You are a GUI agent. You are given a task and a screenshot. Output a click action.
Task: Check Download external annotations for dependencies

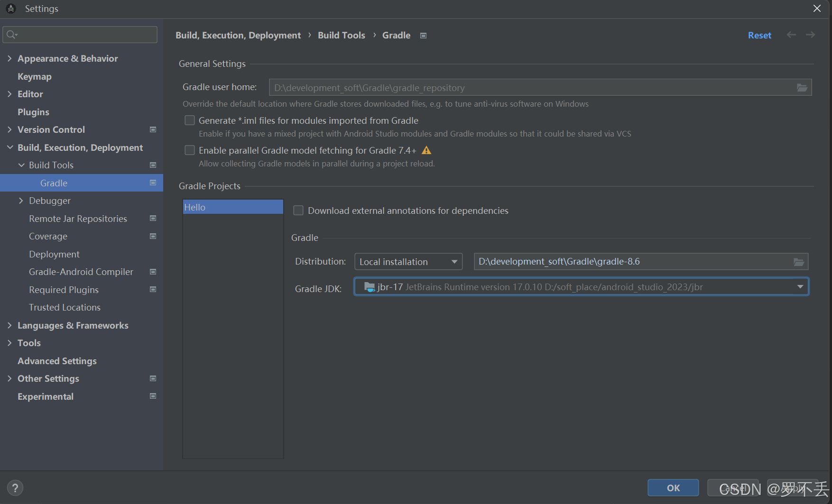pos(298,210)
